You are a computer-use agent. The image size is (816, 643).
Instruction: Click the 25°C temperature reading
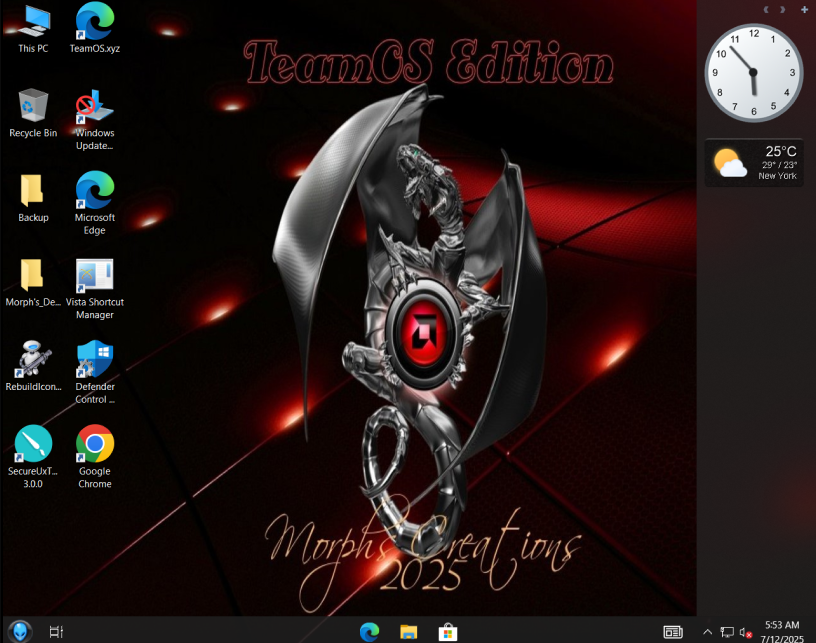click(x=781, y=151)
